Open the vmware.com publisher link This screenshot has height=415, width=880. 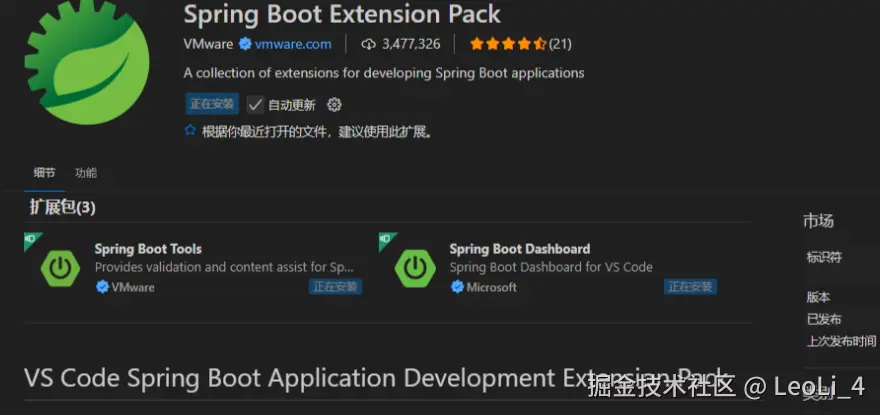pos(292,44)
